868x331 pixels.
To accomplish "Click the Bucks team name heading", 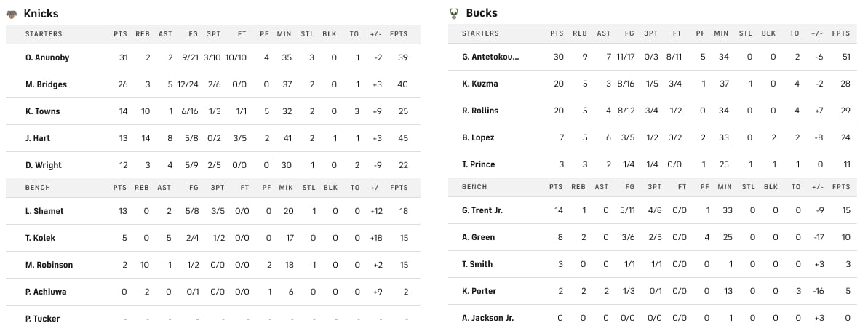I will [x=482, y=13].
